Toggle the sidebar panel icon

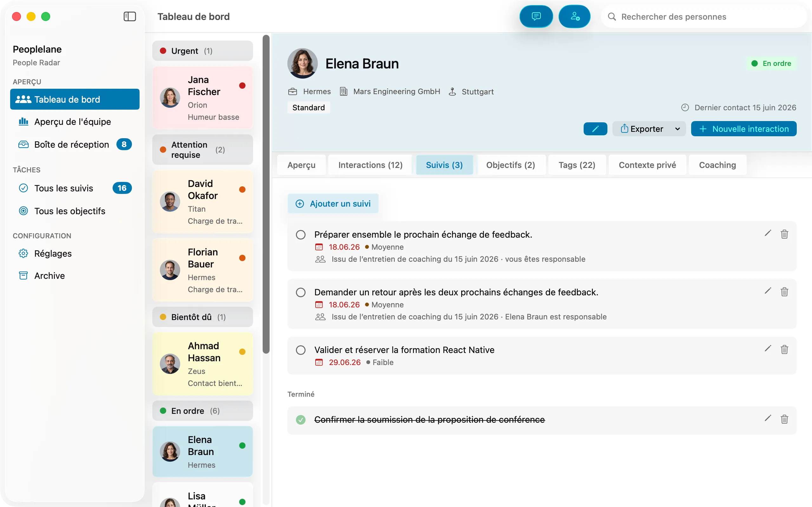click(129, 16)
